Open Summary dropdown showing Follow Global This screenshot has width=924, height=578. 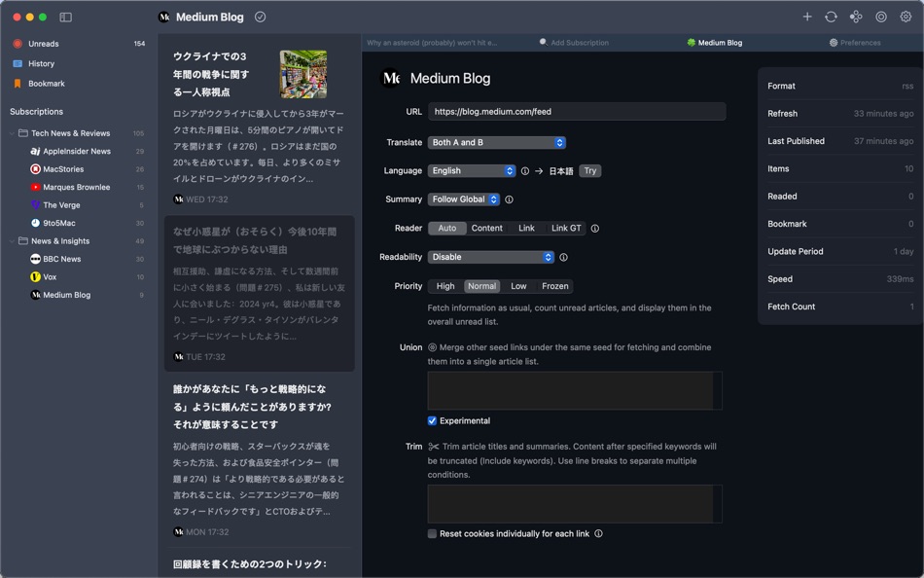click(x=464, y=199)
